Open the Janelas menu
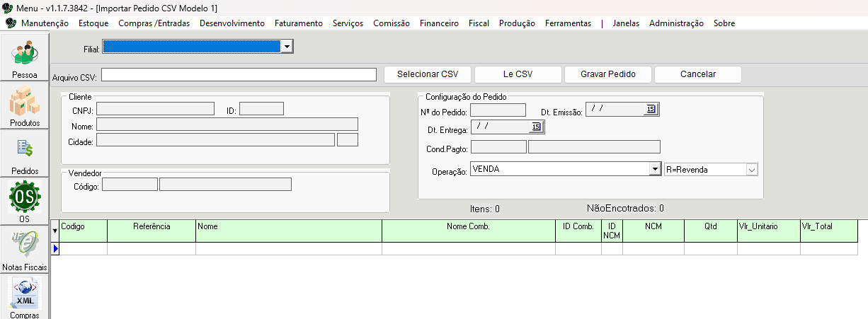 [x=626, y=23]
